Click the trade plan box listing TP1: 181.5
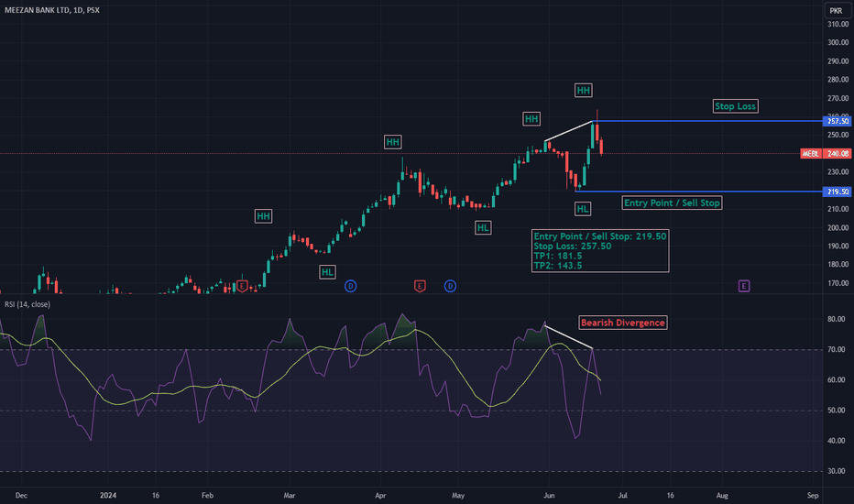The width and height of the screenshot is (854, 504). tap(600, 251)
